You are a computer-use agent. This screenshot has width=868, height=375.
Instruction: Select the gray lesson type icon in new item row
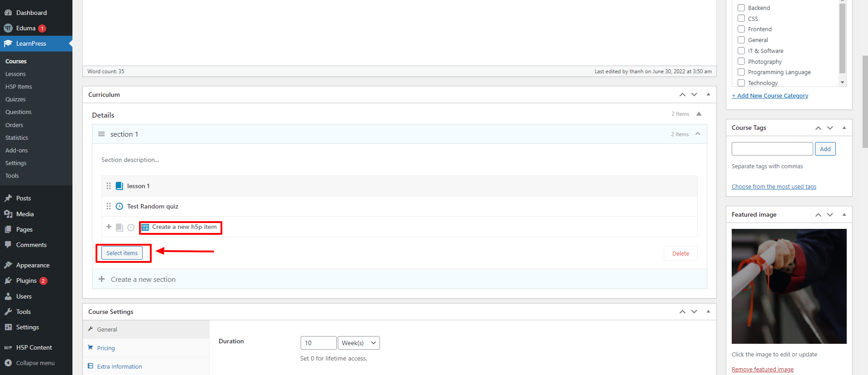pos(120,227)
